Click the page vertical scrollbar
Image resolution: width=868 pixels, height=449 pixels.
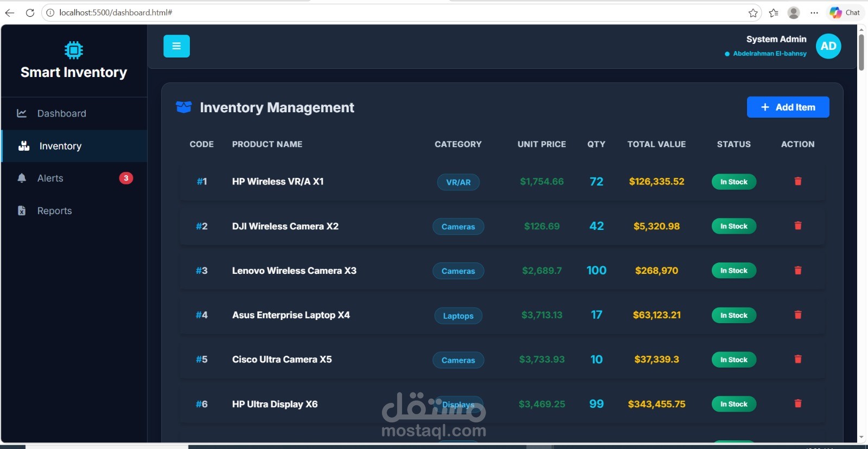(861, 233)
